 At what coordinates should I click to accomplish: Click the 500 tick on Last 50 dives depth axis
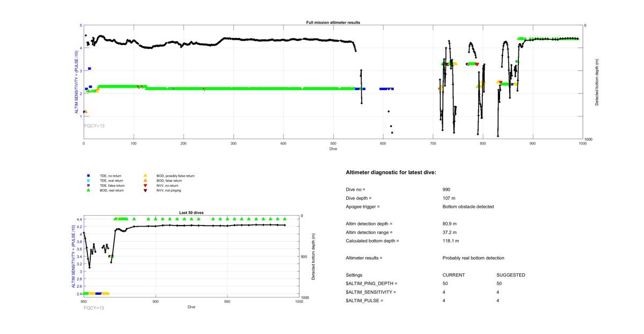[305, 257]
